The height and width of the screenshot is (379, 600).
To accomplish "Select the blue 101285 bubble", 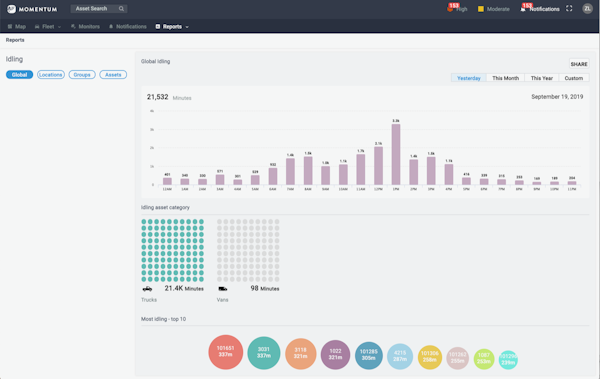I will pos(368,355).
